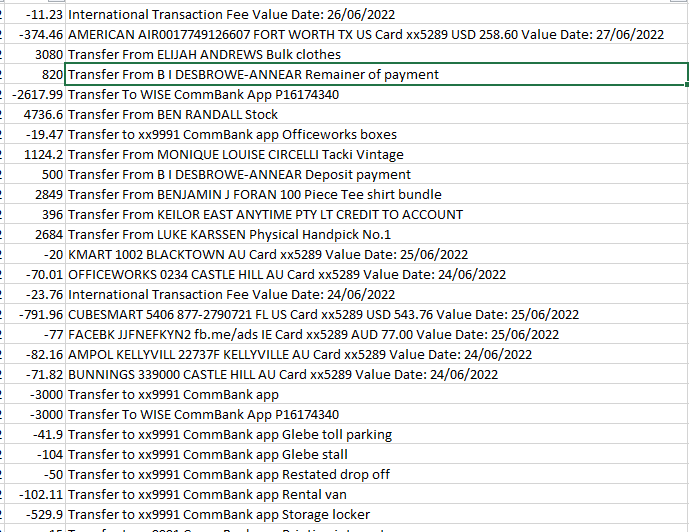The width and height of the screenshot is (689, 532).
Task: Select the -70.01 amount cell
Action: 35,274
